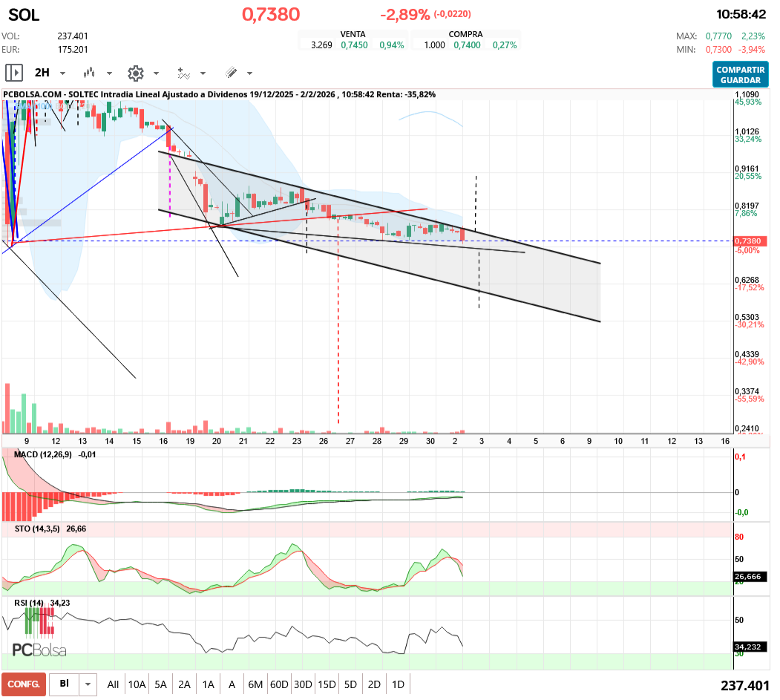The height and width of the screenshot is (700, 780).
Task: Click the 26 date label on time axis
Action: pos(324,441)
